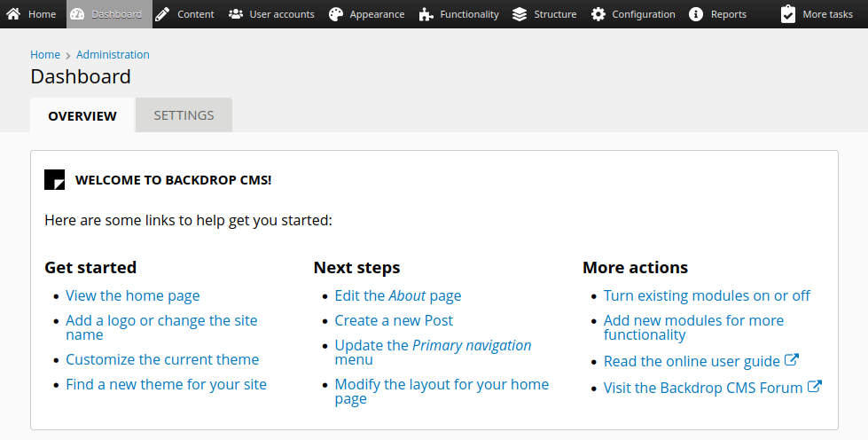Click the Functionality puzzle piece icon
The image size is (868, 440).
pyautogui.click(x=426, y=14)
